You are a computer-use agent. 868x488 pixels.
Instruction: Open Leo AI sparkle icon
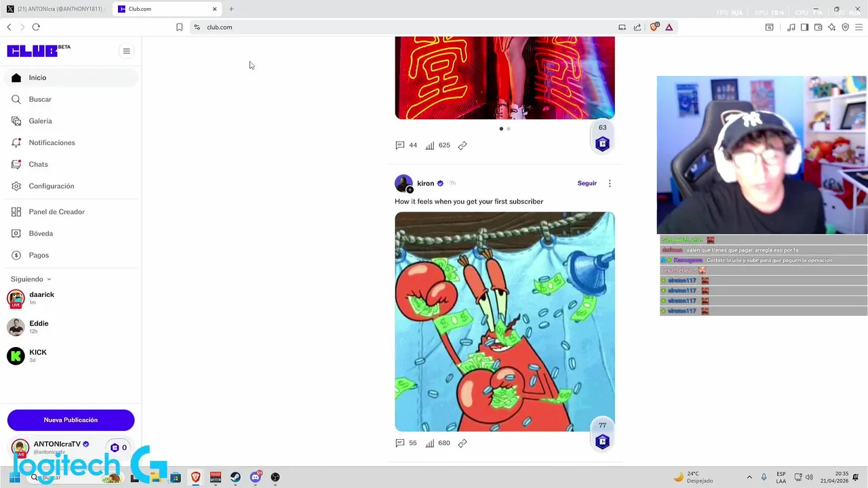point(832,27)
